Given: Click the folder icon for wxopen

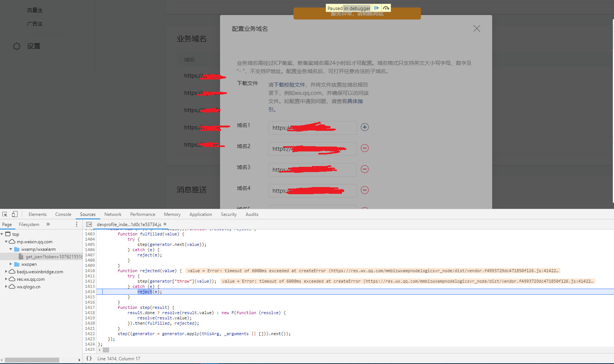Looking at the screenshot, I should click(17, 264).
